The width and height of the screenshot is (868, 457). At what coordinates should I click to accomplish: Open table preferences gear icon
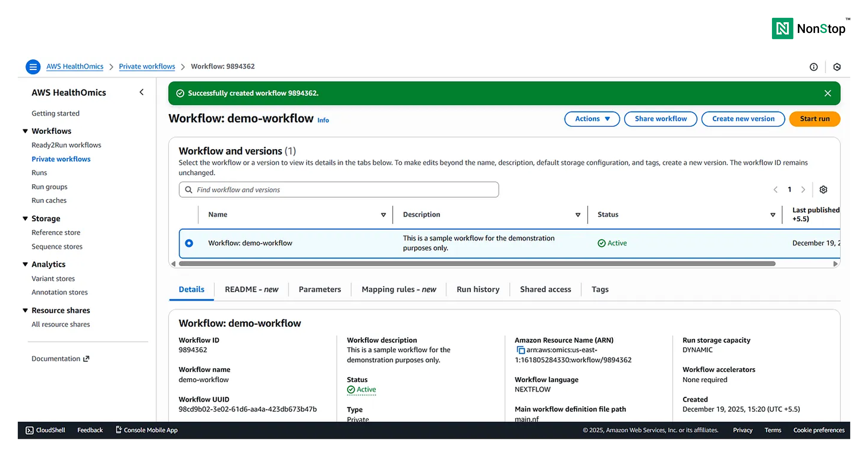tap(823, 190)
